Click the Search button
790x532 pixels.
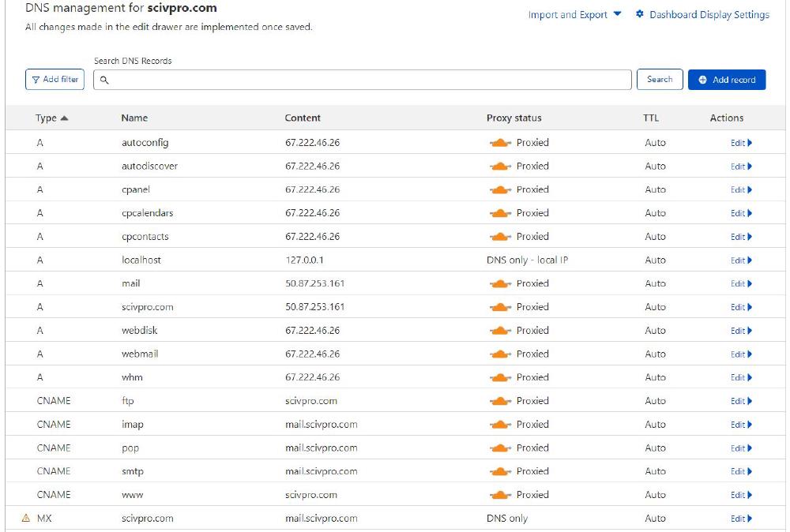coord(660,80)
